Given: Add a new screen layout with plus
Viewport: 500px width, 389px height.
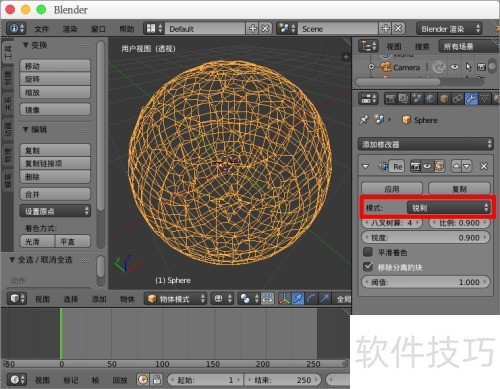Looking at the screenshot, I should pyautogui.click(x=253, y=28).
